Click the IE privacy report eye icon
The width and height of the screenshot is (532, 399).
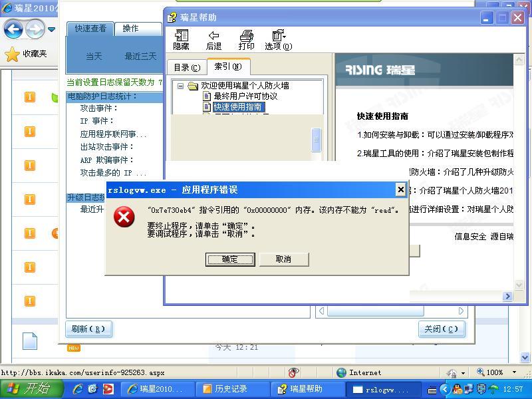294,372
